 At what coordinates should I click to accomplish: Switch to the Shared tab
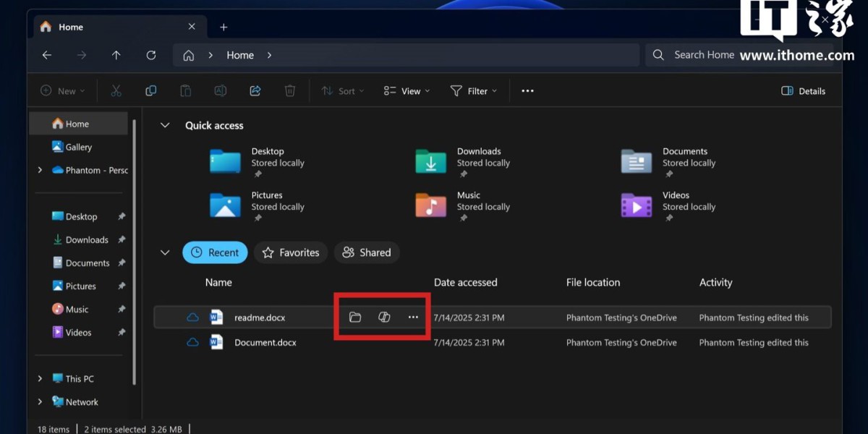[367, 252]
